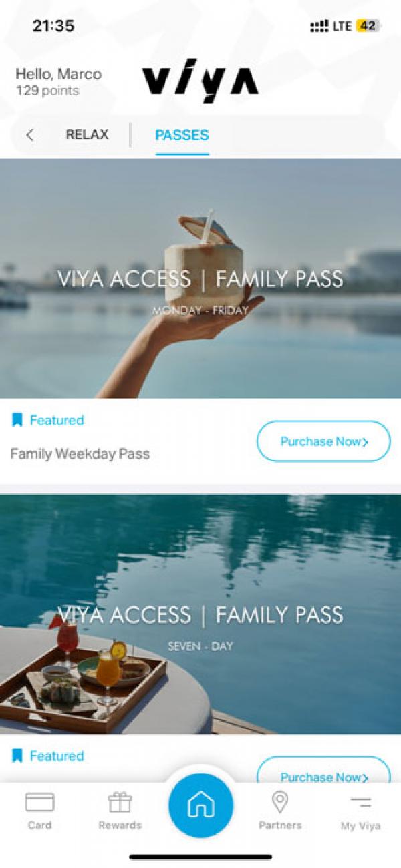Tap the 129 points balance
Screen dimensions: 401x868
pos(47,91)
